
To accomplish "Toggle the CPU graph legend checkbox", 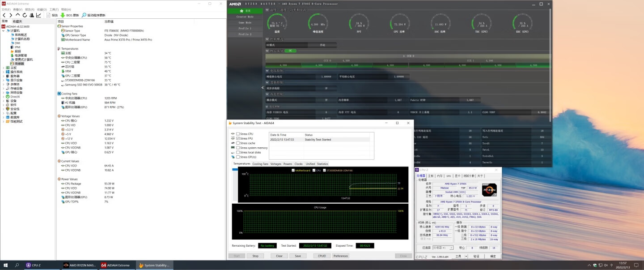I will point(314,170).
